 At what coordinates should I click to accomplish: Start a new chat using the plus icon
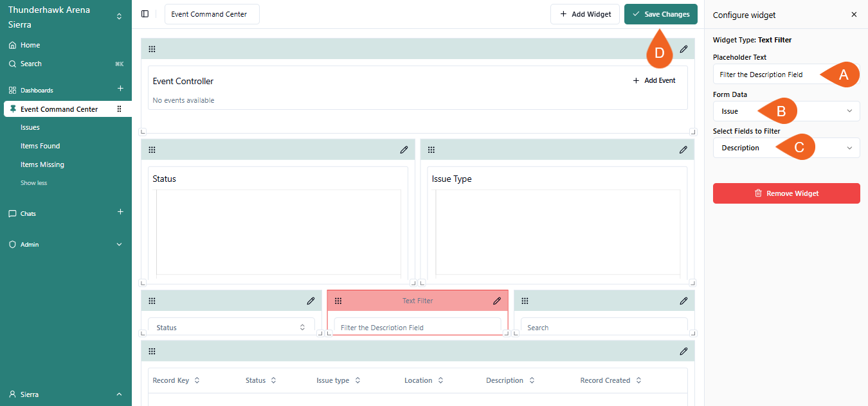point(120,211)
